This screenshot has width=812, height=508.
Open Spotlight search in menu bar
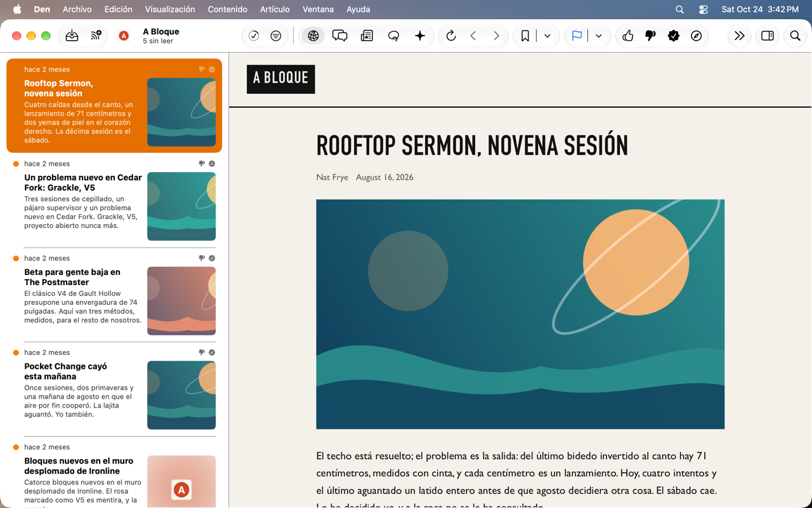[x=679, y=10]
